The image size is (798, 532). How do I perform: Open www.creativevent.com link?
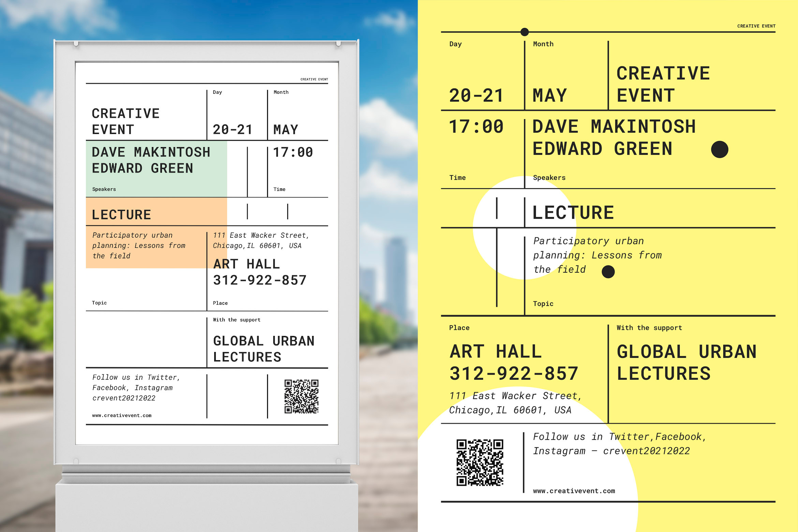[575, 491]
